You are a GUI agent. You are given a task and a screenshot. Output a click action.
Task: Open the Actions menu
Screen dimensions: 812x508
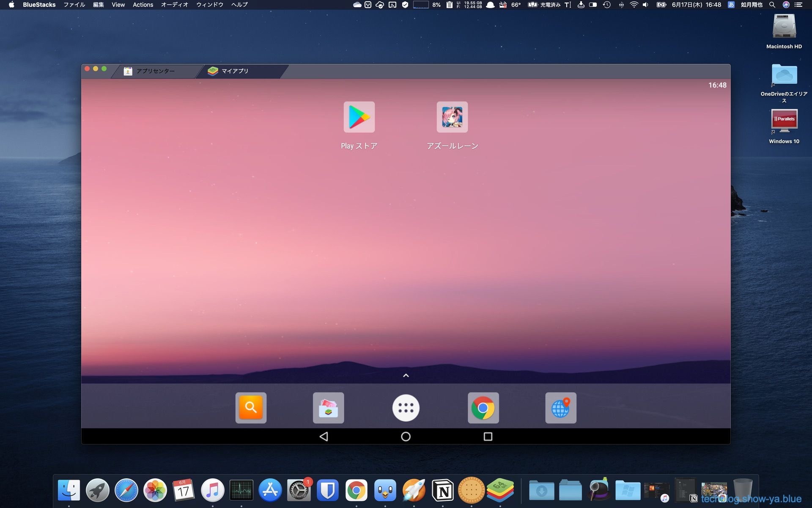(143, 5)
